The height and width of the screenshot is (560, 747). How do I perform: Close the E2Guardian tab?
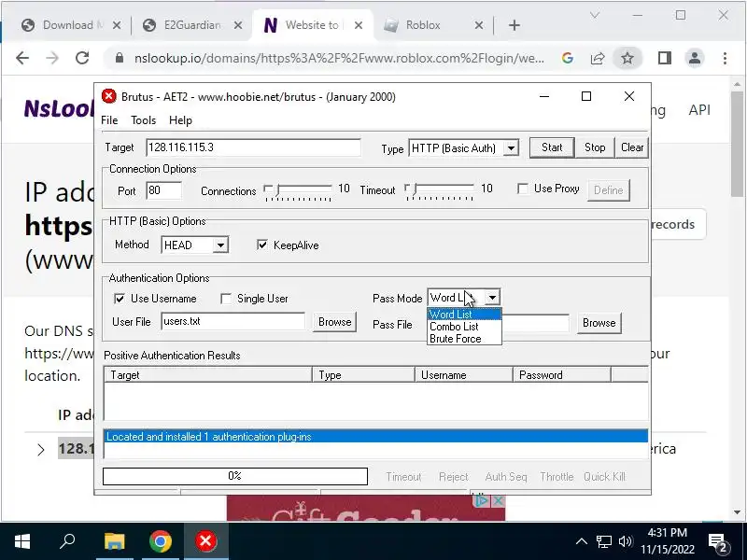pyautogui.click(x=238, y=25)
